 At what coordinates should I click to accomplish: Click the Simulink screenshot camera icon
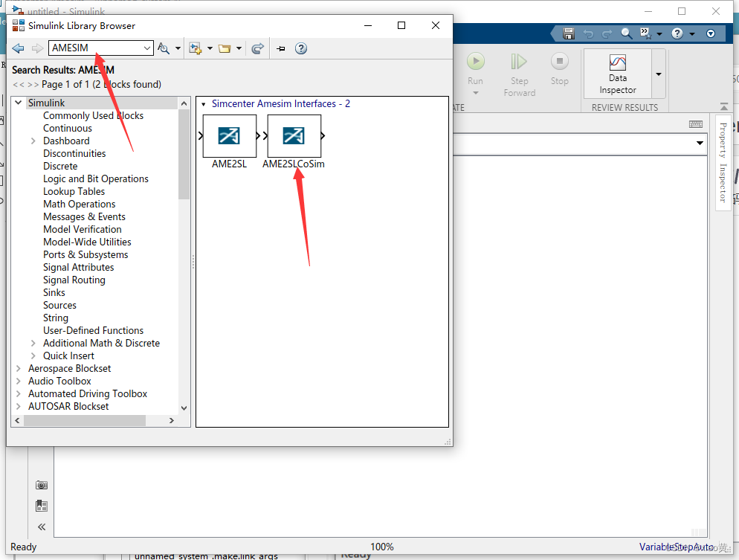point(42,485)
